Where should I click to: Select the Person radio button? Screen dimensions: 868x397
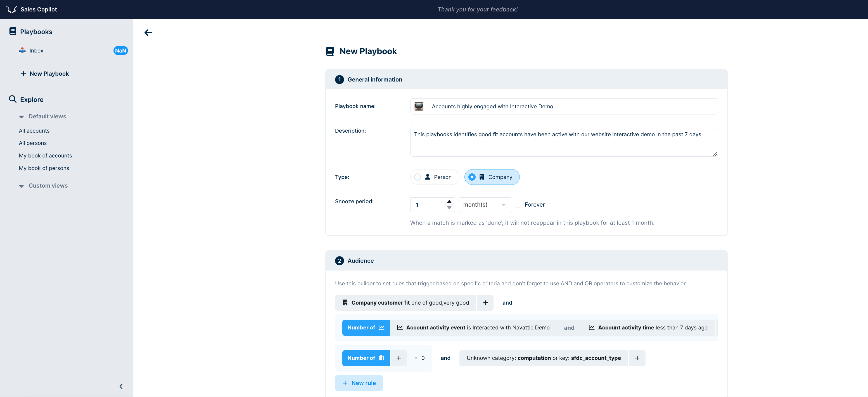pos(418,177)
